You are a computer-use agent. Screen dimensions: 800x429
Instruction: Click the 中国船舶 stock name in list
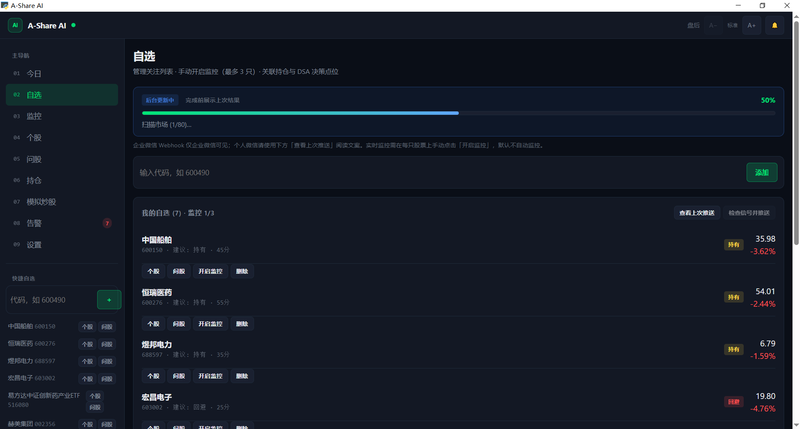tap(157, 240)
